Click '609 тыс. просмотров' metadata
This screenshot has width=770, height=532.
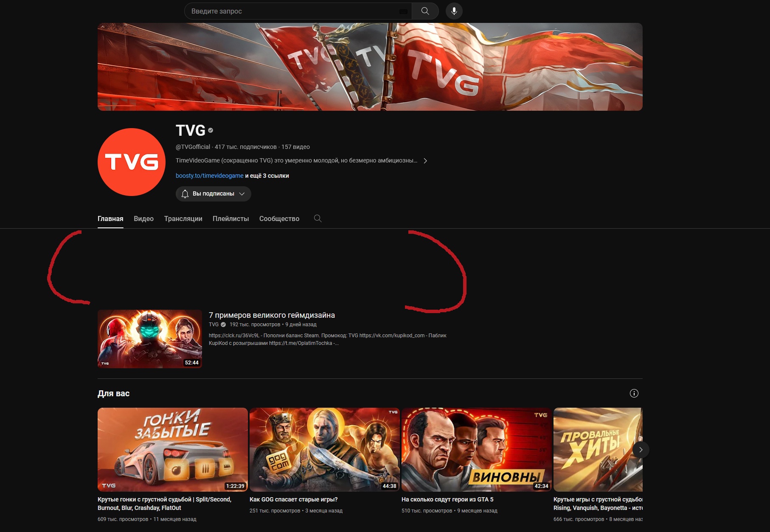point(123,519)
